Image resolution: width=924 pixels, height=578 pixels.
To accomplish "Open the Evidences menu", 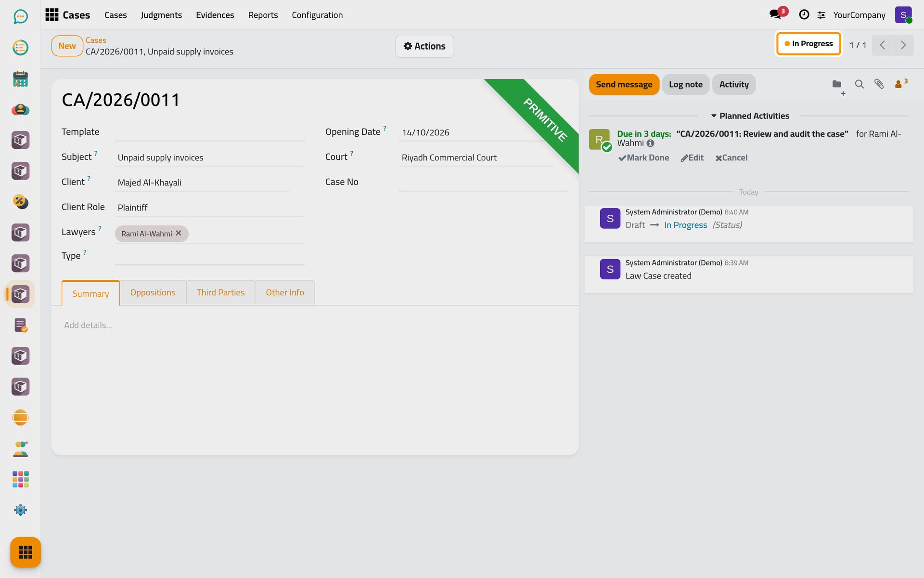I will (215, 15).
